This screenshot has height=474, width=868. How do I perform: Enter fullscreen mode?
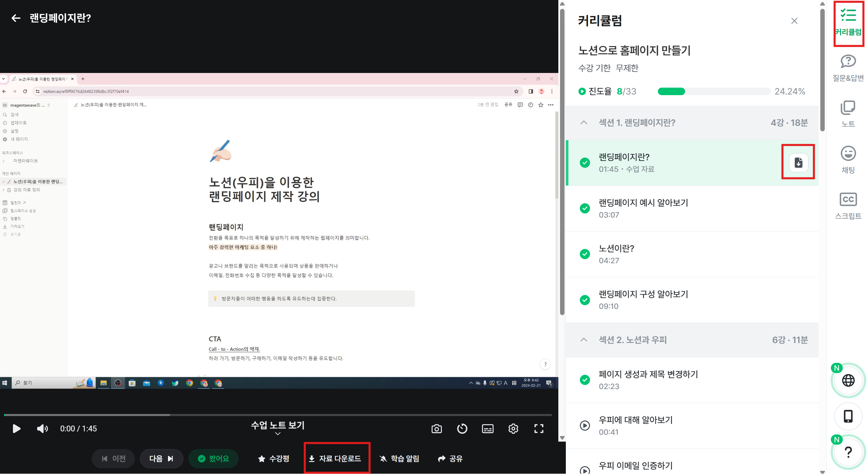pyautogui.click(x=539, y=429)
